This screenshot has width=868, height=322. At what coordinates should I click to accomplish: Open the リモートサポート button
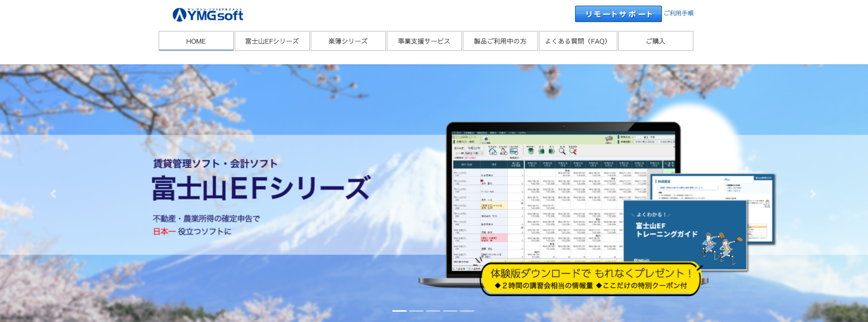click(618, 14)
